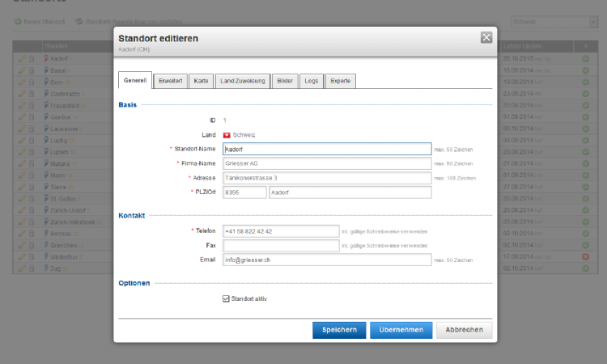The height and width of the screenshot is (364, 607).
Task: Click the pencil edit icon for Grenchen
Action: pyautogui.click(x=22, y=245)
